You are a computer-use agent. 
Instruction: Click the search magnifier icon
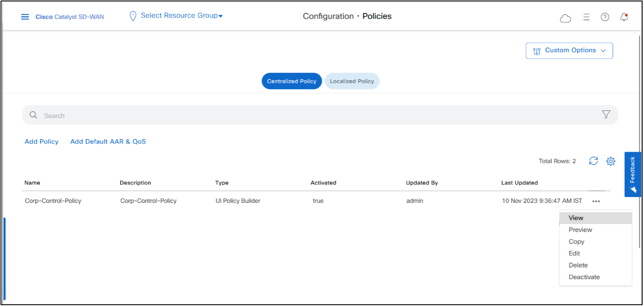pyautogui.click(x=33, y=115)
